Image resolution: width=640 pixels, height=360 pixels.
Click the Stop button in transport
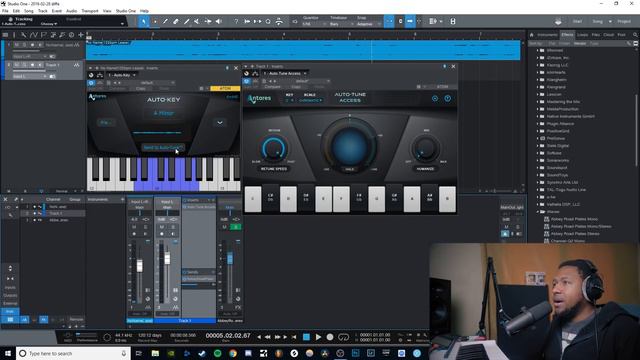click(x=306, y=337)
